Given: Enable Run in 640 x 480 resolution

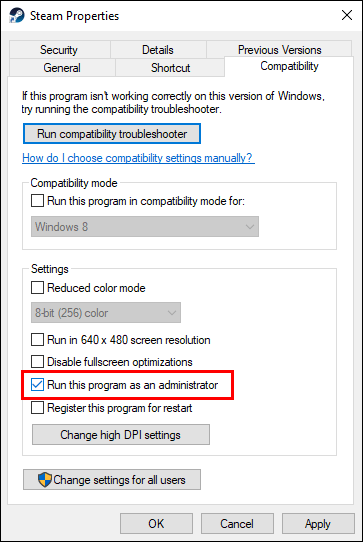Looking at the screenshot, I should tap(37, 339).
